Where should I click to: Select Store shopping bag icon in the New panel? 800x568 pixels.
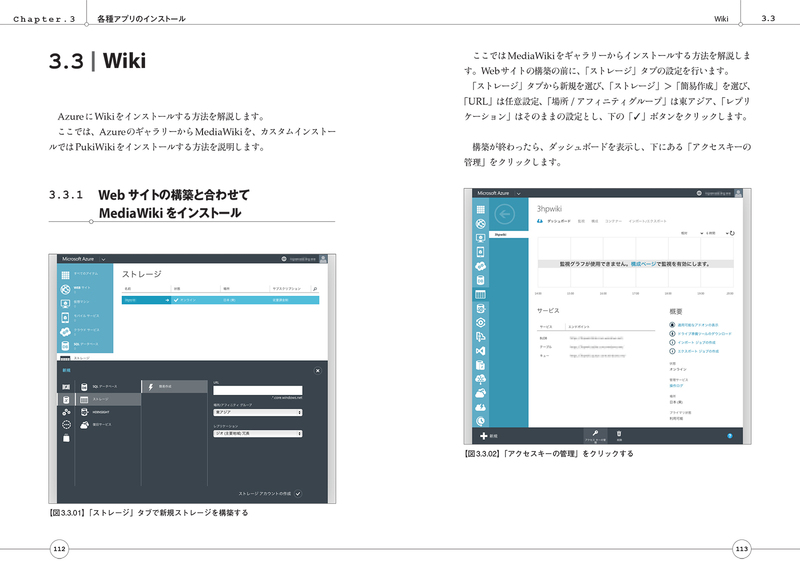click(66, 438)
